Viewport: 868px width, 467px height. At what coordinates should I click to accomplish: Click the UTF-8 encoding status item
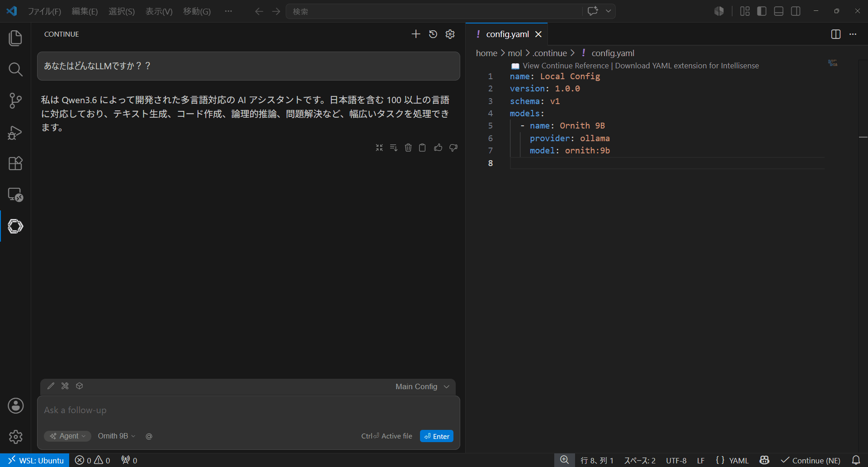point(676,460)
